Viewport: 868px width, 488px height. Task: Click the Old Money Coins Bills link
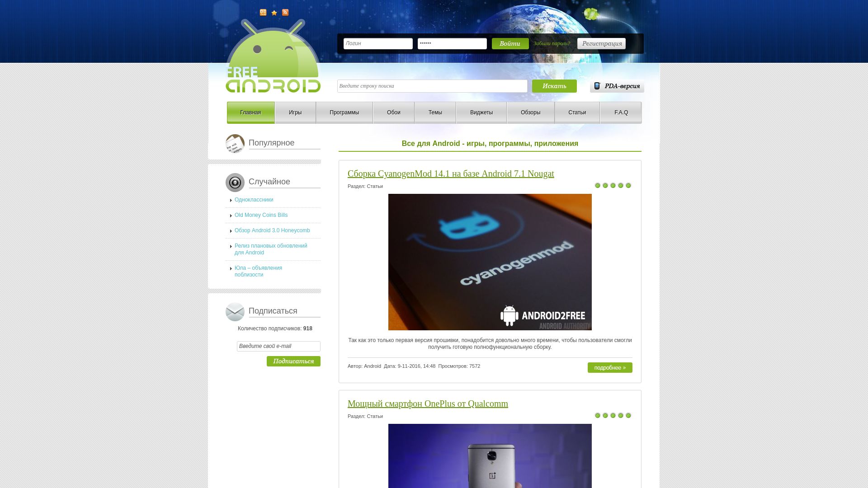coord(260,215)
